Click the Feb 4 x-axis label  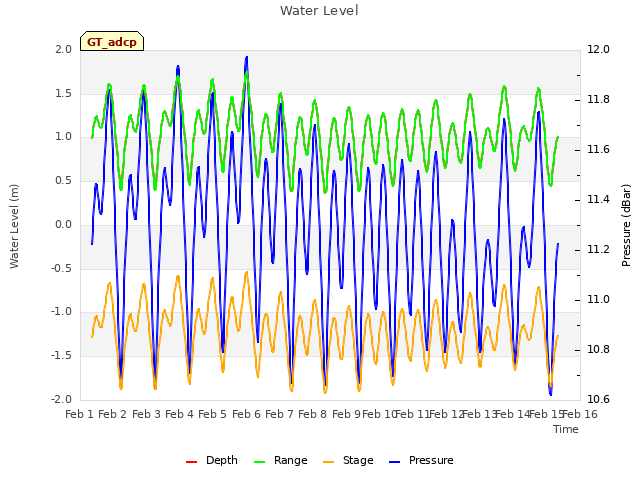click(x=179, y=414)
